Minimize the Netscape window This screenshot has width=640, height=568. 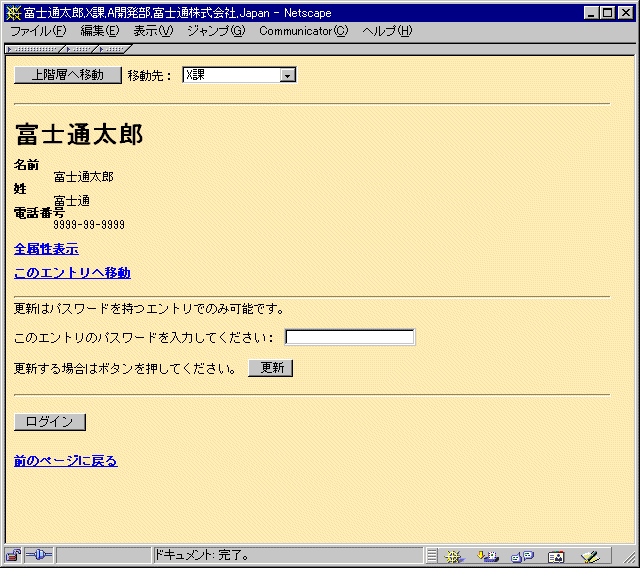coord(591,13)
